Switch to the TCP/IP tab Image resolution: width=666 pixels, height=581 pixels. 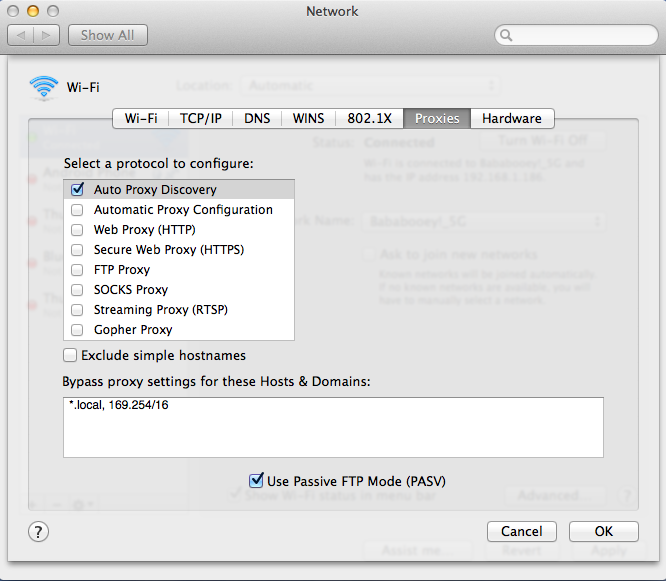tap(200, 118)
